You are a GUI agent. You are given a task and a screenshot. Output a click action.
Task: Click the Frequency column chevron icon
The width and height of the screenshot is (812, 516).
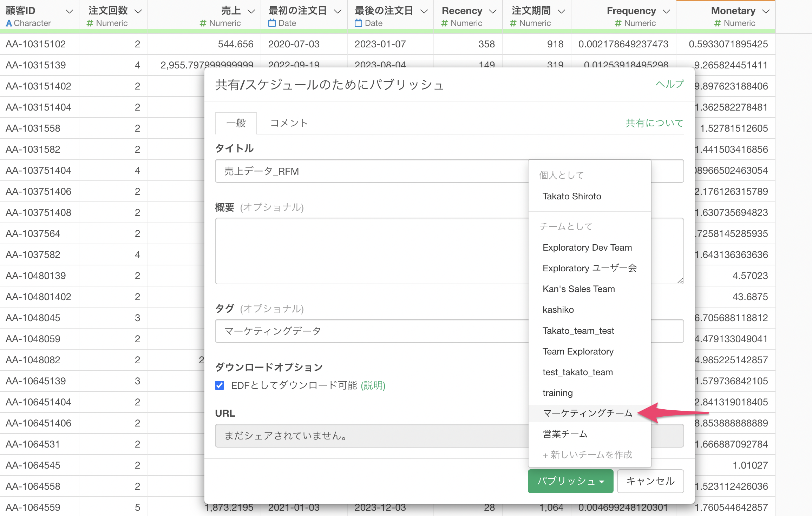coord(666,11)
